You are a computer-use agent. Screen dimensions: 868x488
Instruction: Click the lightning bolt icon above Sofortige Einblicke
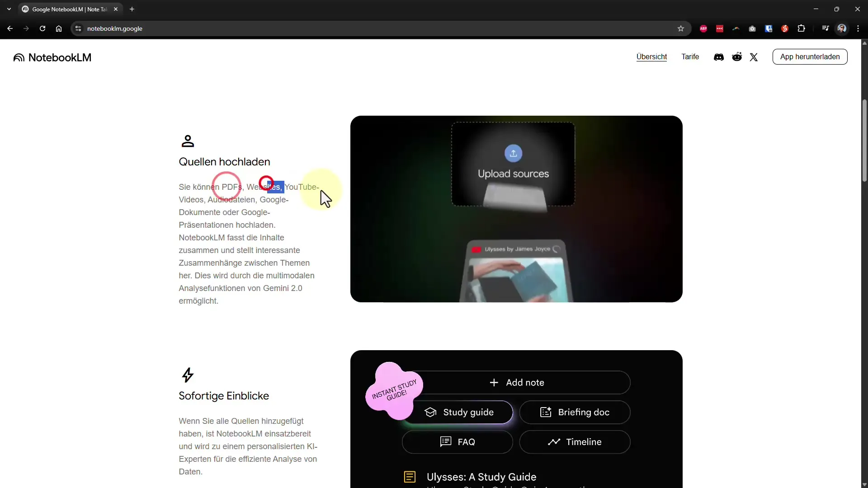[x=188, y=375]
